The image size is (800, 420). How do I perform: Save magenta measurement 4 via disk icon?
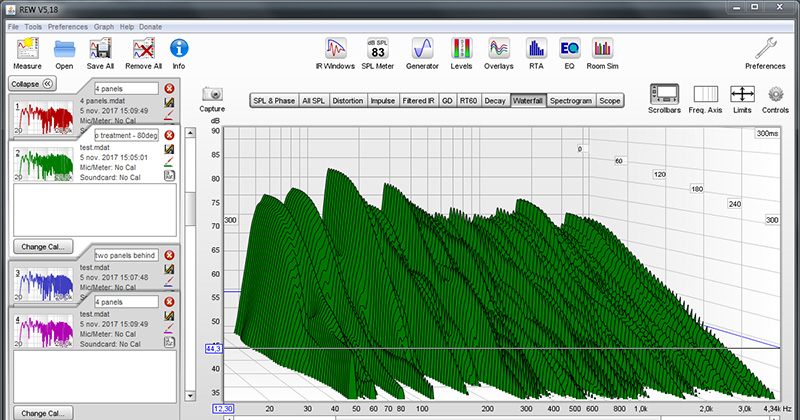[169, 316]
